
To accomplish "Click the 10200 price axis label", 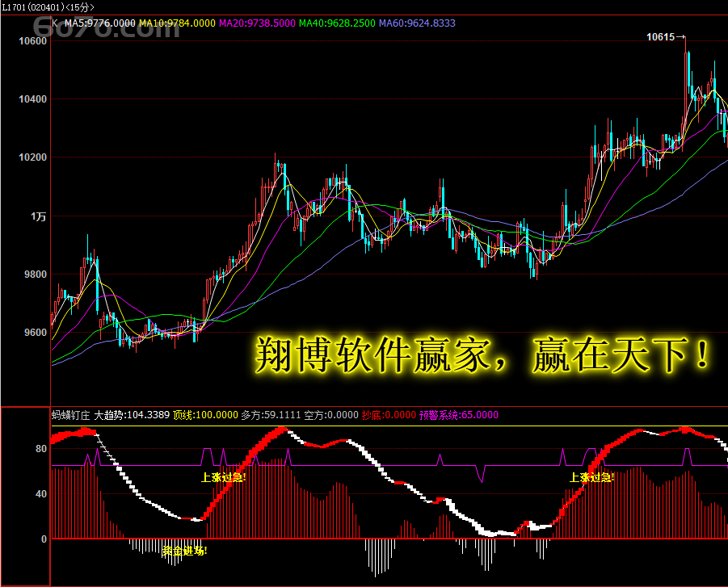I will click(x=32, y=157).
